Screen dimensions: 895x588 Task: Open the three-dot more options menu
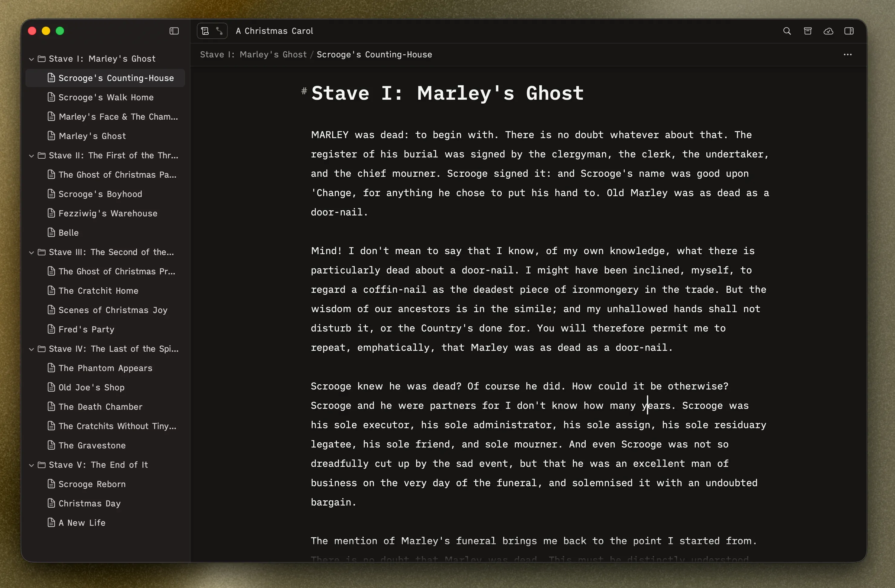click(x=848, y=54)
